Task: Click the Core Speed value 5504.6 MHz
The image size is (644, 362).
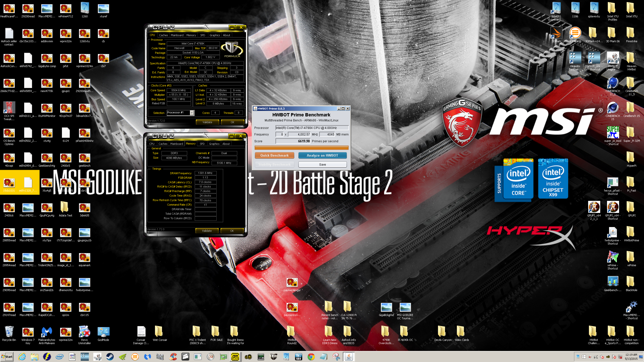Action: 179,90
